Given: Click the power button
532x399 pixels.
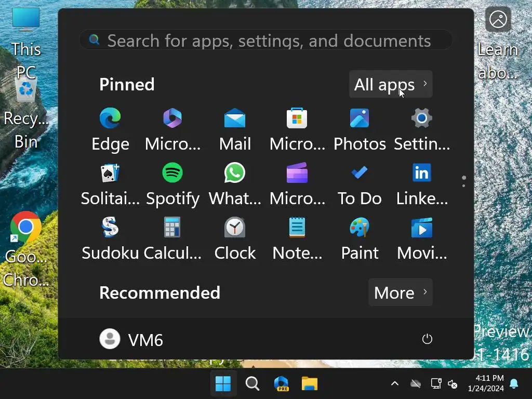Looking at the screenshot, I should click(427, 339).
